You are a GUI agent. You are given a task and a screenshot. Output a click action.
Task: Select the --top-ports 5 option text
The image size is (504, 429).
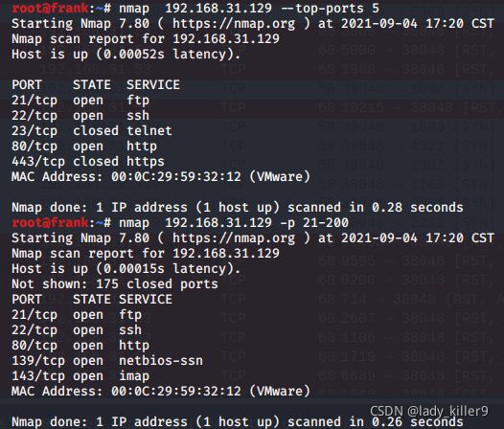point(331,9)
